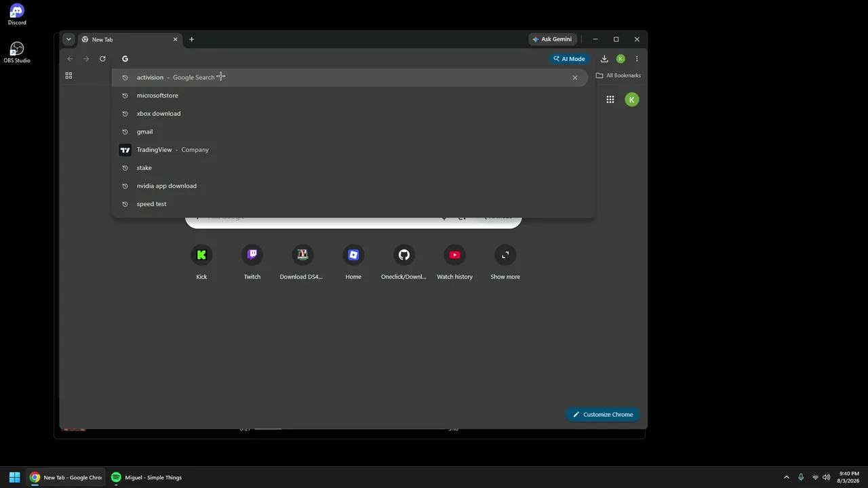Select the New Tab tab

click(129, 39)
